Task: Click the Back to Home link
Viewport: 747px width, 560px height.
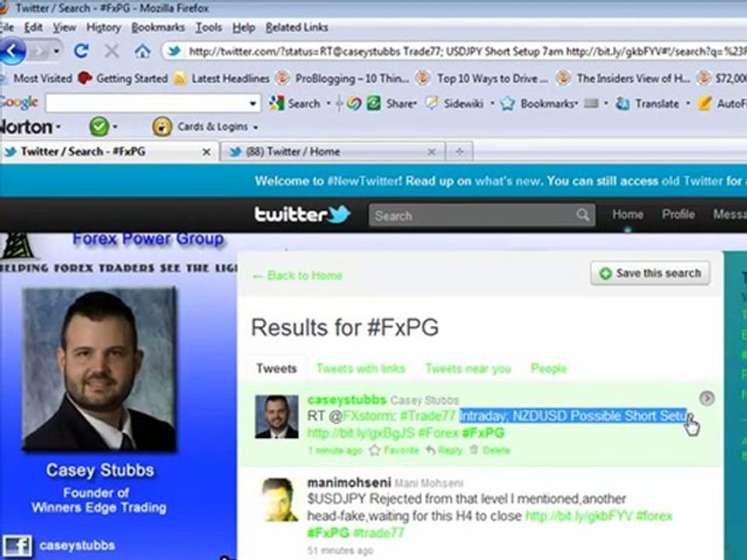Action: (x=298, y=275)
